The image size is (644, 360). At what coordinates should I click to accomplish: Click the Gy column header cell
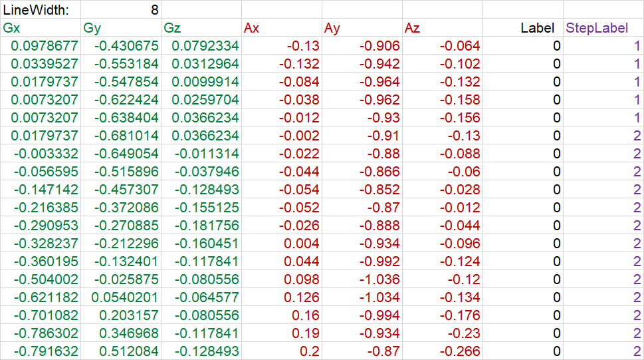(121, 28)
